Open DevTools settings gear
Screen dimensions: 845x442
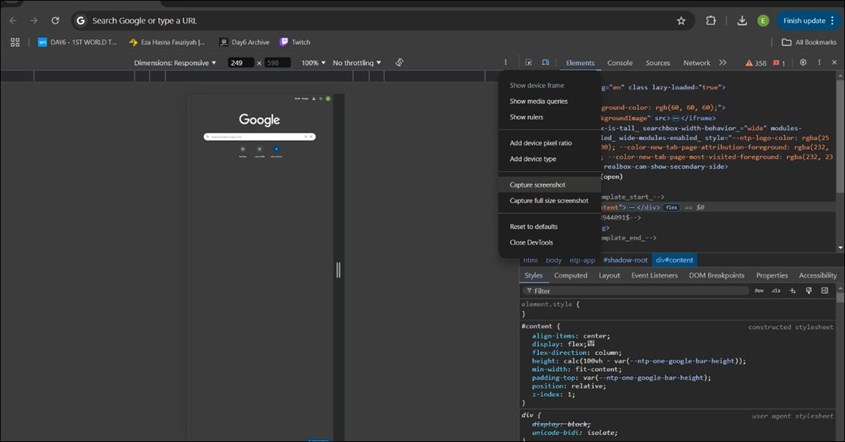coord(803,63)
